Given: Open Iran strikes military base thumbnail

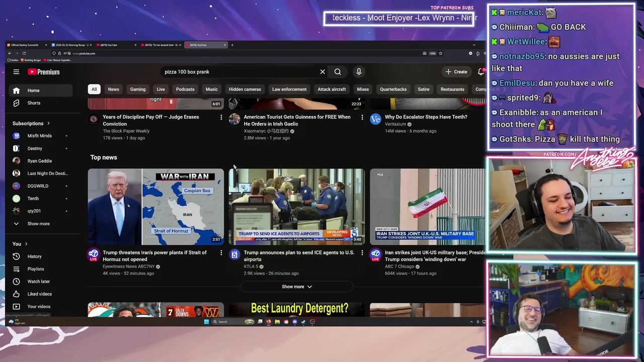Looking at the screenshot, I should 428,207.
